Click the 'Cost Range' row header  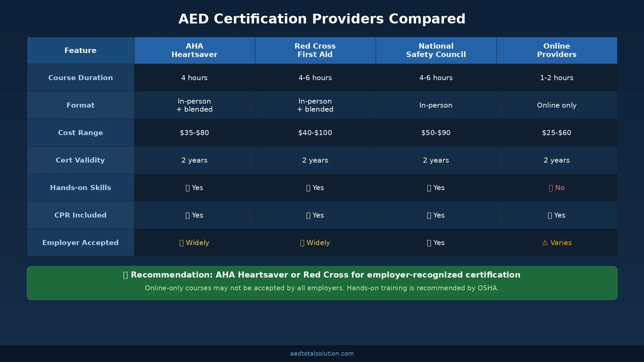80,133
